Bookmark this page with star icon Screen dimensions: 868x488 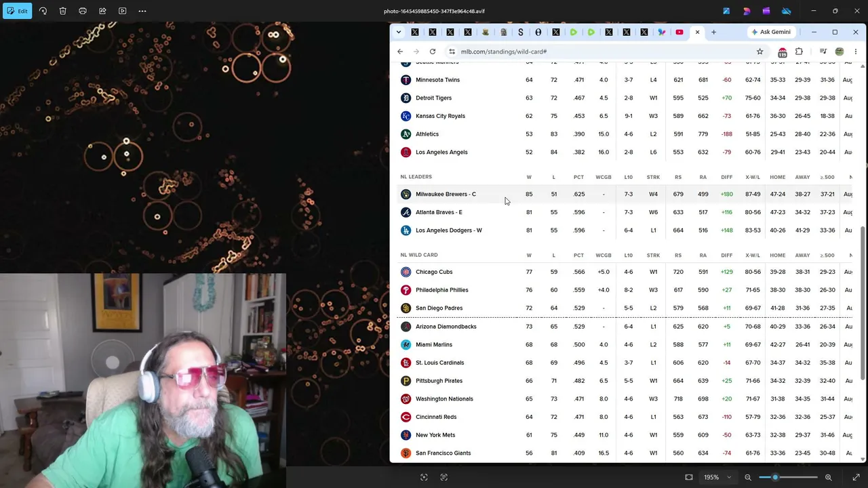tap(759, 52)
